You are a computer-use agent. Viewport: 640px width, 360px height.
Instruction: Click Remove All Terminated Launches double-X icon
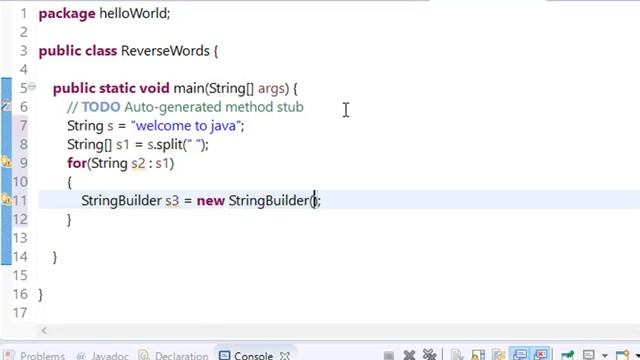(429, 355)
